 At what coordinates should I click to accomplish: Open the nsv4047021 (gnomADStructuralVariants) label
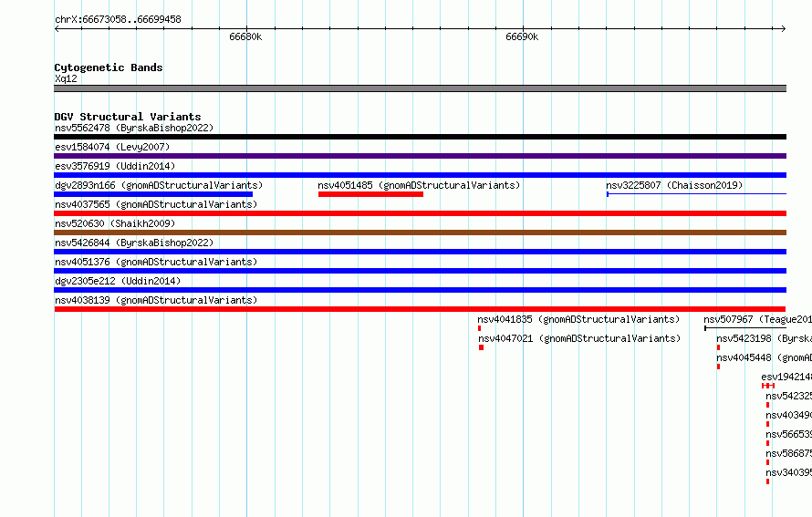tap(579, 338)
